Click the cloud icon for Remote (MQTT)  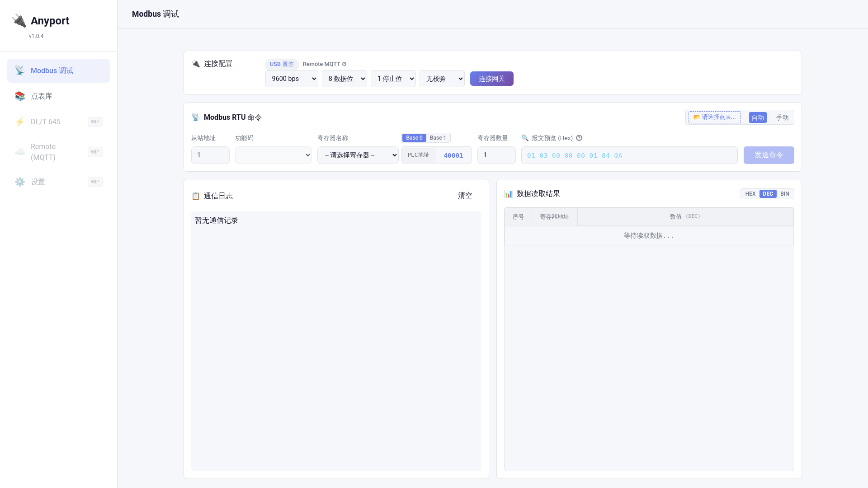pos(20,152)
